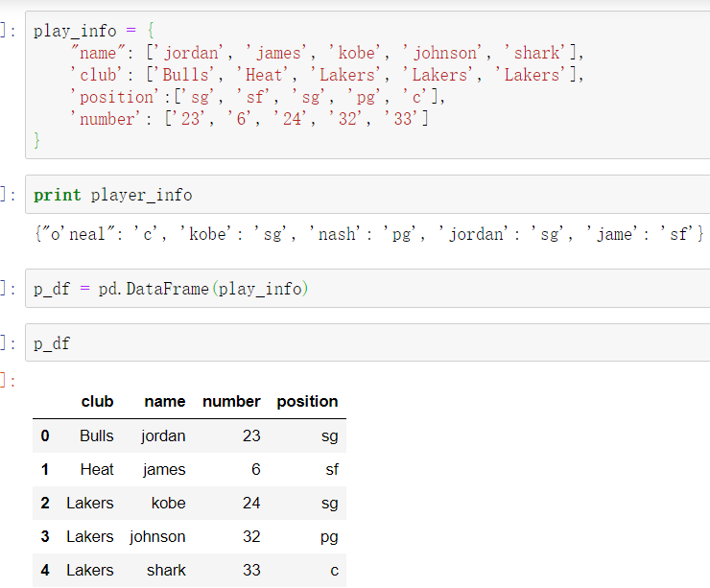710x588 pixels.
Task: Click the 'Lakers' cell in row 4
Action: click(89, 570)
